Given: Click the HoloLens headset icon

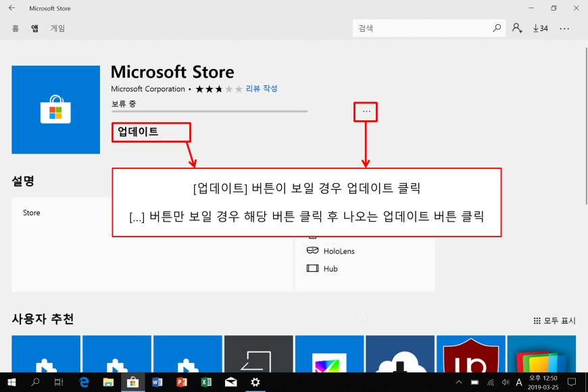Looking at the screenshot, I should click(312, 250).
